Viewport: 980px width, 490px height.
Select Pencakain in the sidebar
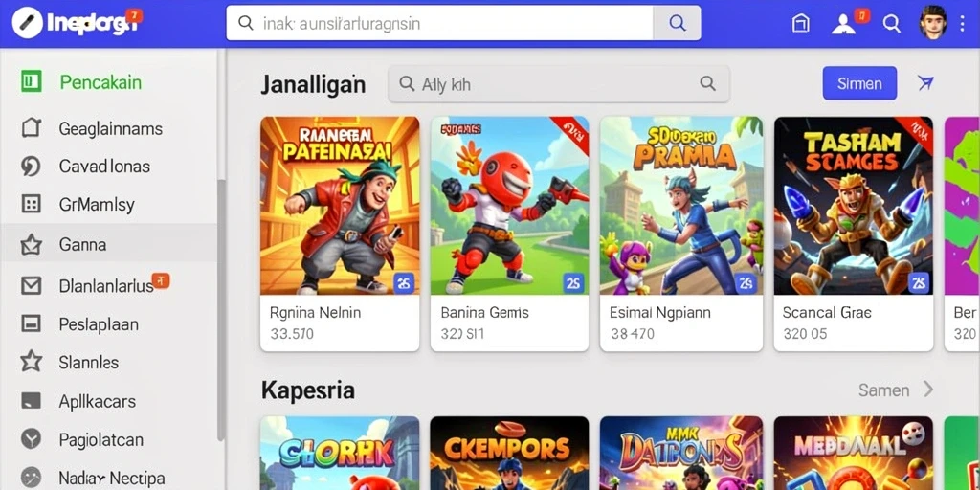pos(109,82)
